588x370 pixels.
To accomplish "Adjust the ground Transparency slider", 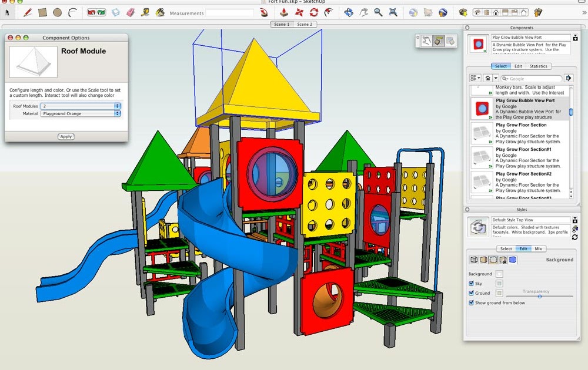I will (540, 296).
